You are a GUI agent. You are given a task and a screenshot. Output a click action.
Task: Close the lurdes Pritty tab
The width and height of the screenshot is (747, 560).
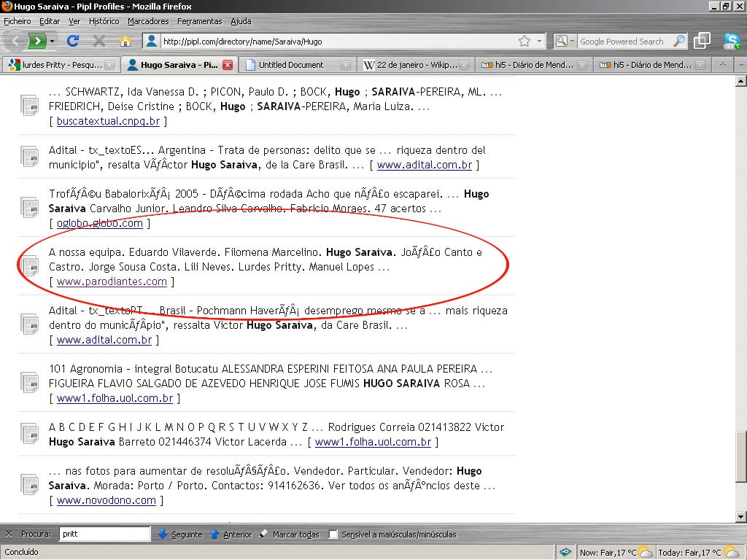[109, 65]
